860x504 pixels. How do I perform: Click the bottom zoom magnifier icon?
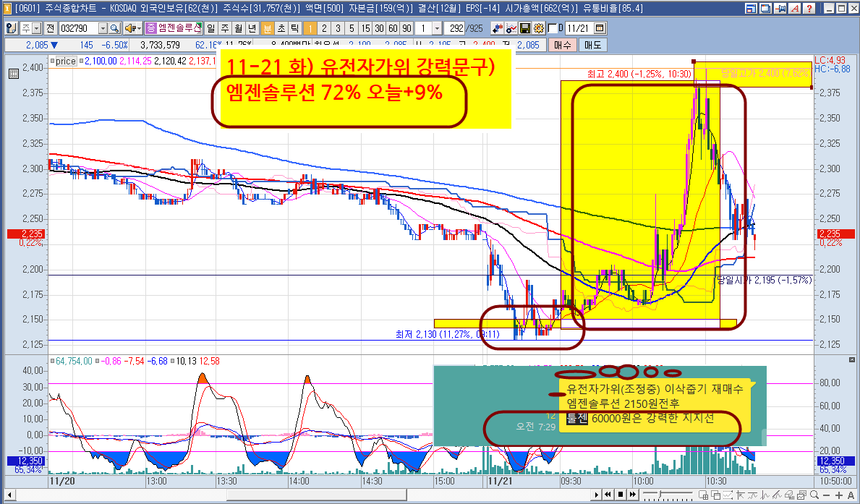[814, 495]
